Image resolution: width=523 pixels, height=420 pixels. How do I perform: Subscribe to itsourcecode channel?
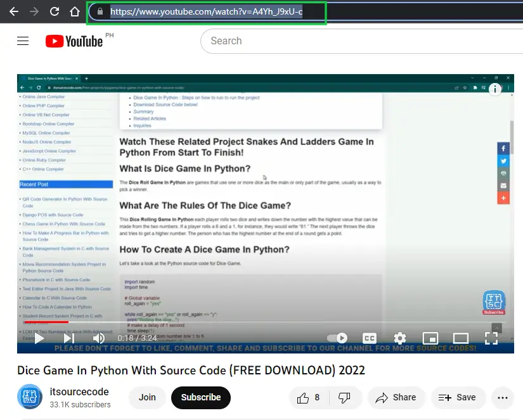(x=201, y=397)
